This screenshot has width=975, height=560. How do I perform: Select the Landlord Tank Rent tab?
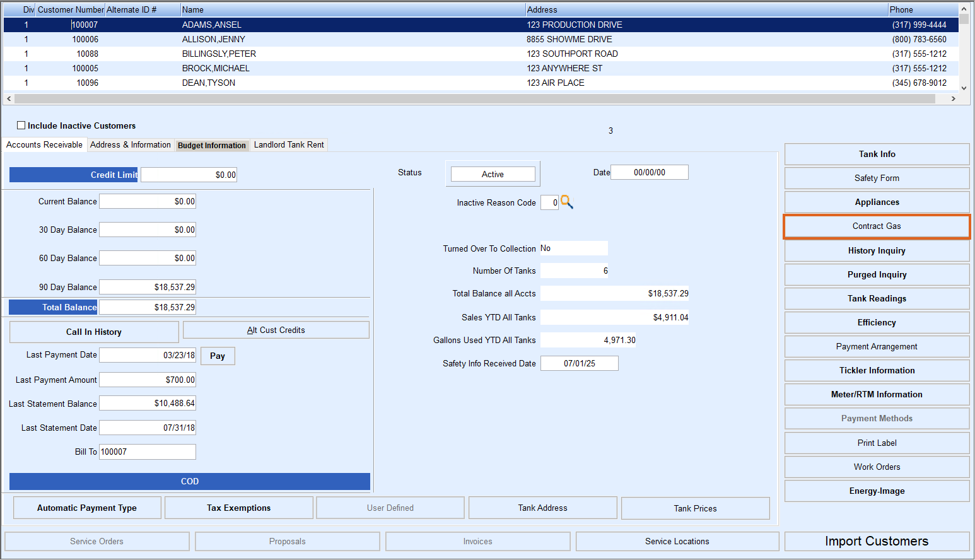coord(289,145)
